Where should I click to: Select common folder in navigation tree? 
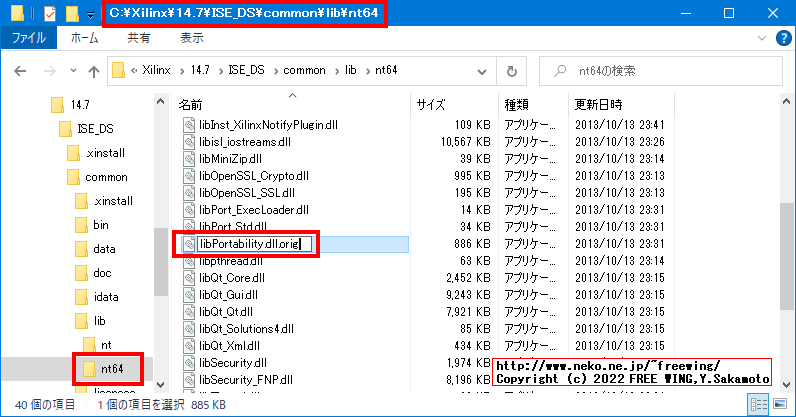106,177
